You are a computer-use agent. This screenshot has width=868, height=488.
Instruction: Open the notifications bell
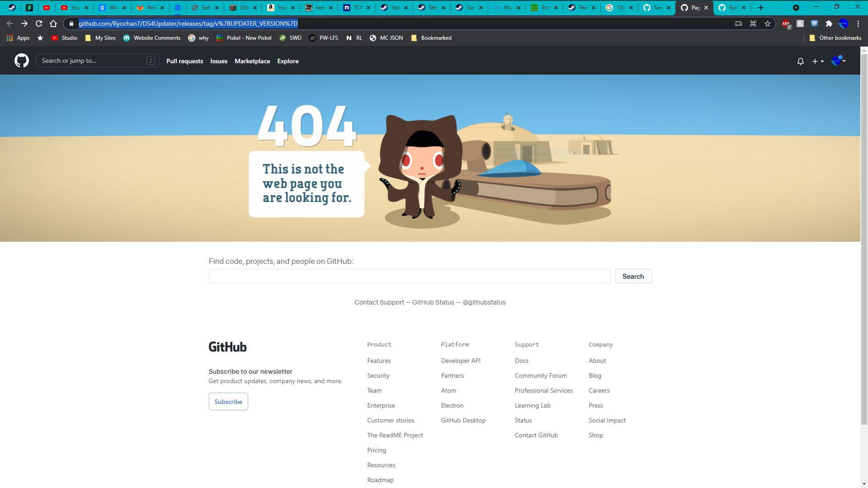(800, 61)
